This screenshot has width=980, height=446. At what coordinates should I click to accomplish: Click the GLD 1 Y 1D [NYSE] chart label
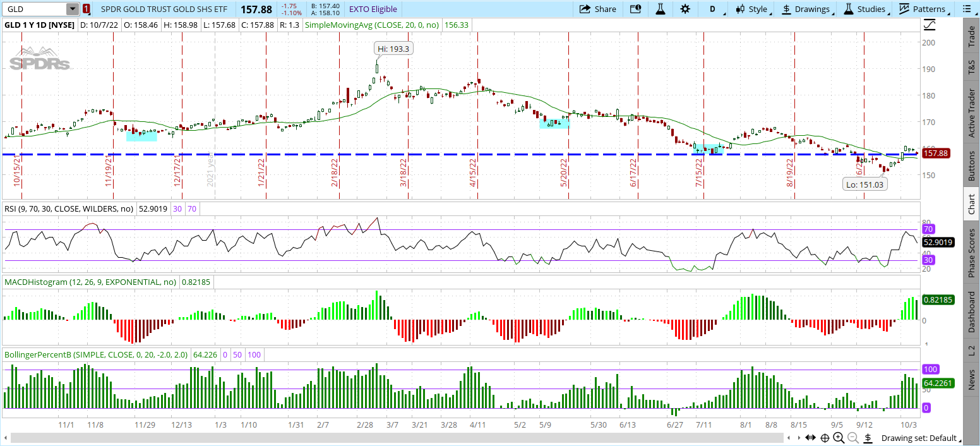point(40,25)
